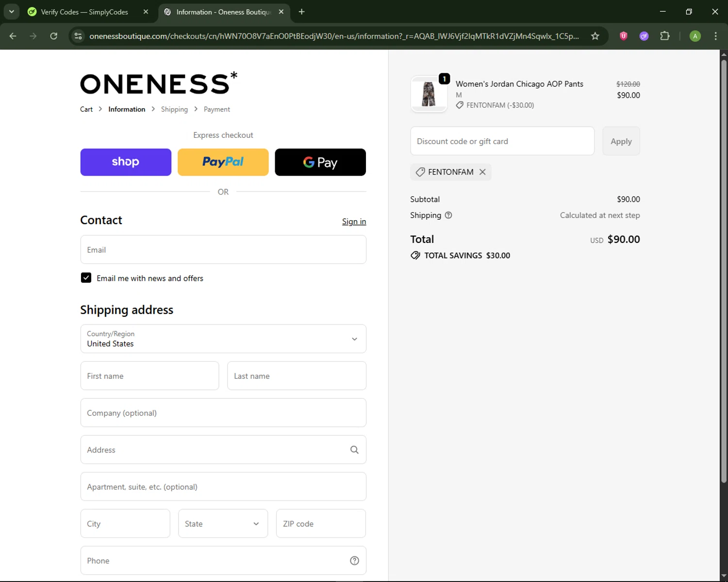
Task: Click the ZIP code field
Action: click(321, 524)
